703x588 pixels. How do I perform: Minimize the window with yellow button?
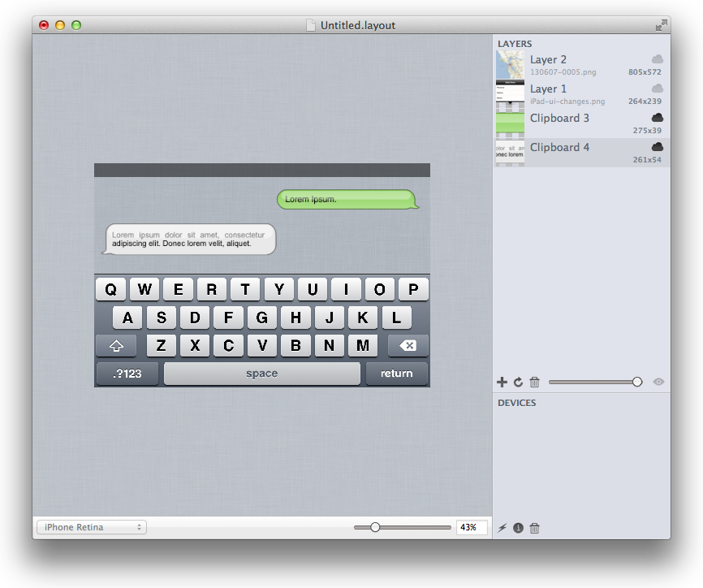click(60, 25)
